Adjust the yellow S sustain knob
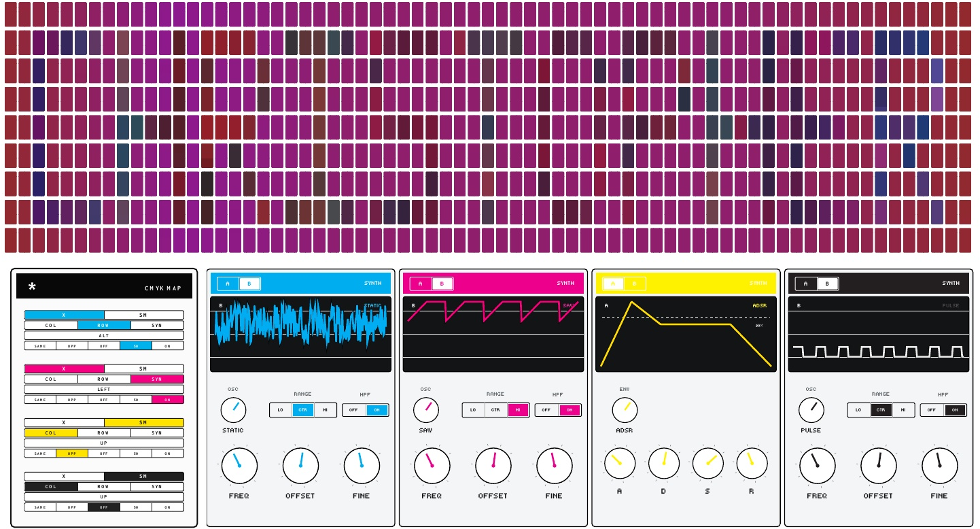 707,463
